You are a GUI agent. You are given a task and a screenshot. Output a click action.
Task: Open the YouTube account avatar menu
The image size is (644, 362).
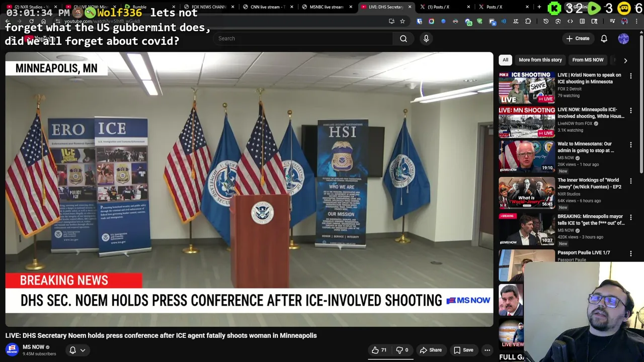tap(623, 38)
